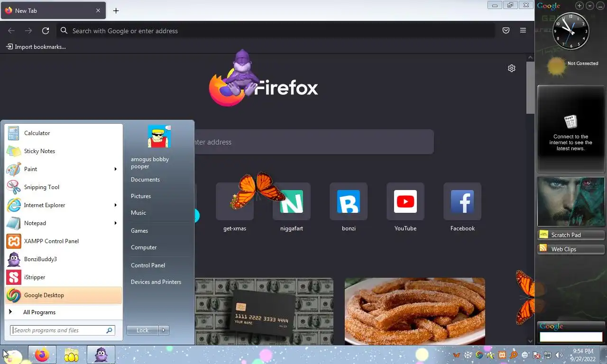Expand All Programs list
Image resolution: width=607 pixels, height=364 pixels.
(64, 312)
